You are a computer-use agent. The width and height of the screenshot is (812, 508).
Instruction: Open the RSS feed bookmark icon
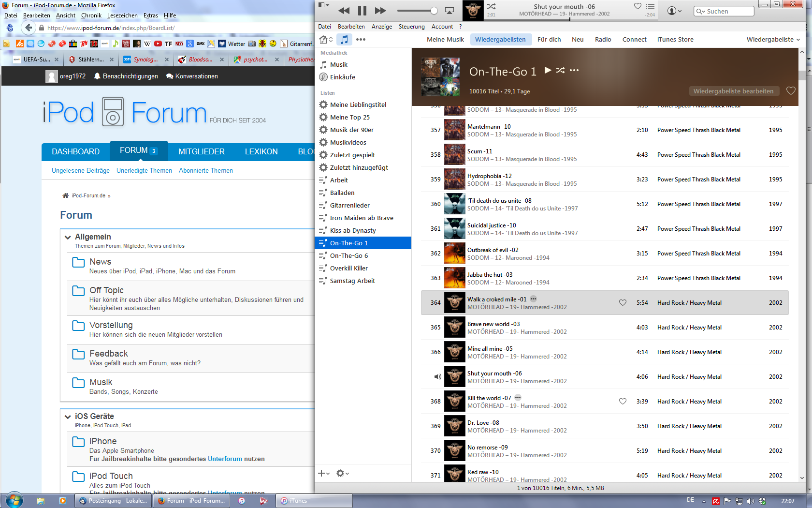click(x=7, y=44)
